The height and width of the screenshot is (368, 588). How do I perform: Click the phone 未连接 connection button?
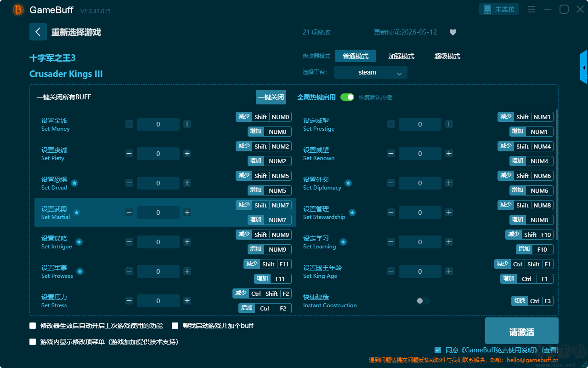pyautogui.click(x=499, y=9)
